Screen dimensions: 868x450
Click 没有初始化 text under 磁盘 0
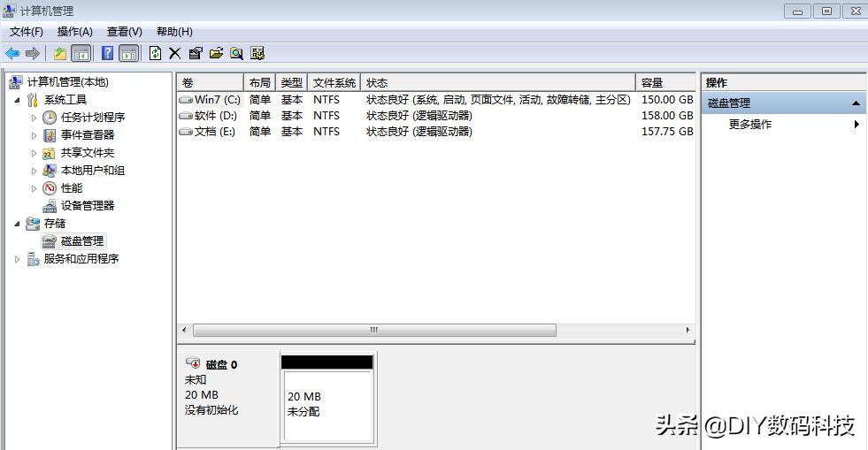211,410
